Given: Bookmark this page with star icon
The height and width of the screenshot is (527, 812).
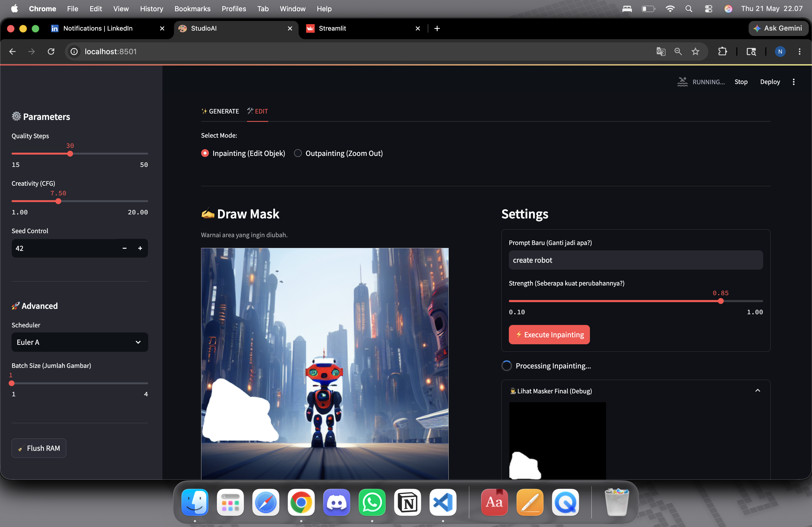Looking at the screenshot, I should click(695, 52).
